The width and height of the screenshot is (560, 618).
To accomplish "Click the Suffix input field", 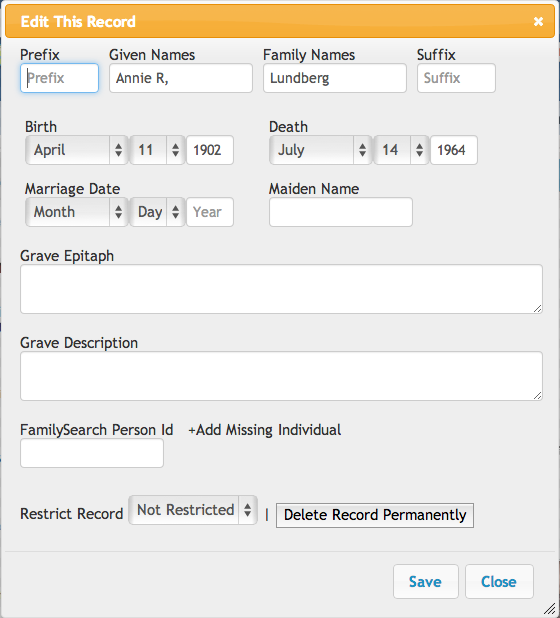I will (456, 78).
